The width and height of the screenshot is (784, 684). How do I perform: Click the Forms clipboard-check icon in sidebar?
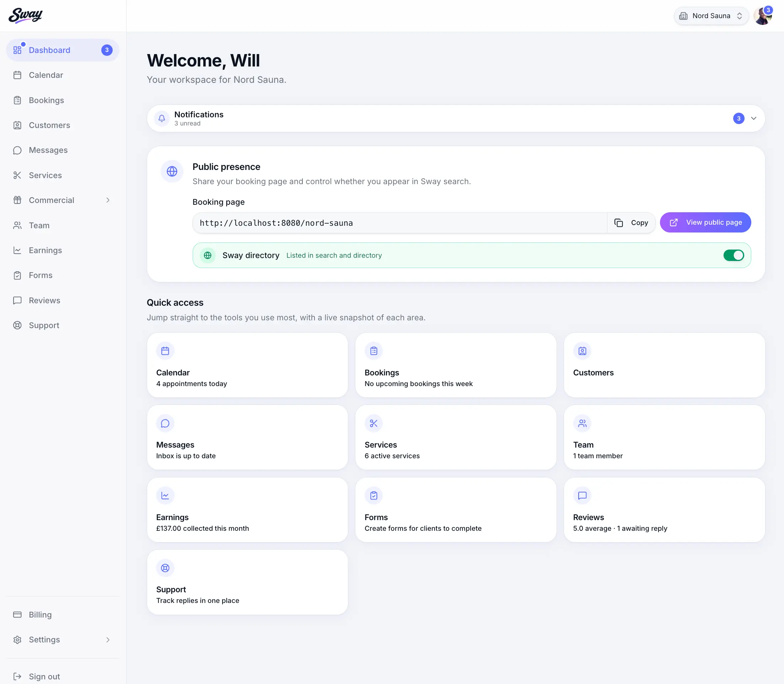tap(17, 275)
